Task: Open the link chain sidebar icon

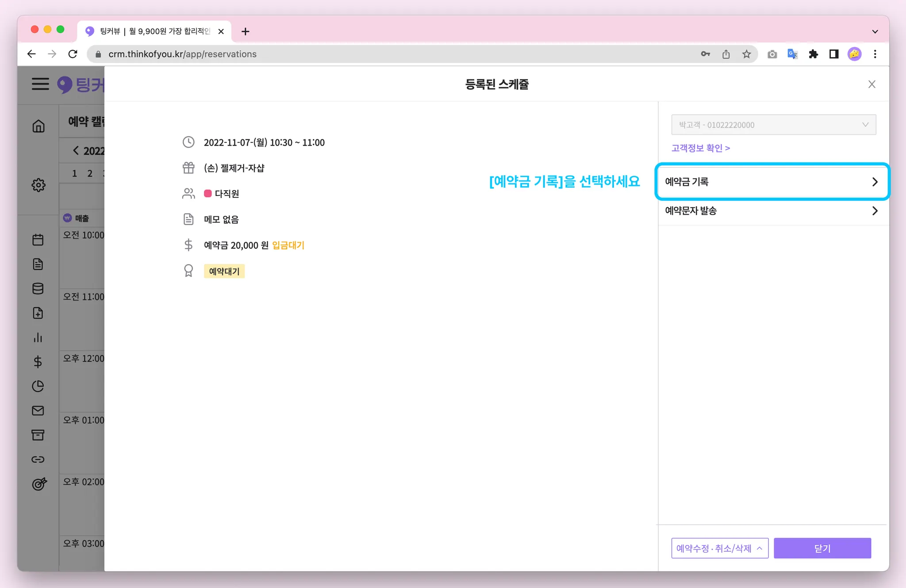Action: [x=38, y=459]
